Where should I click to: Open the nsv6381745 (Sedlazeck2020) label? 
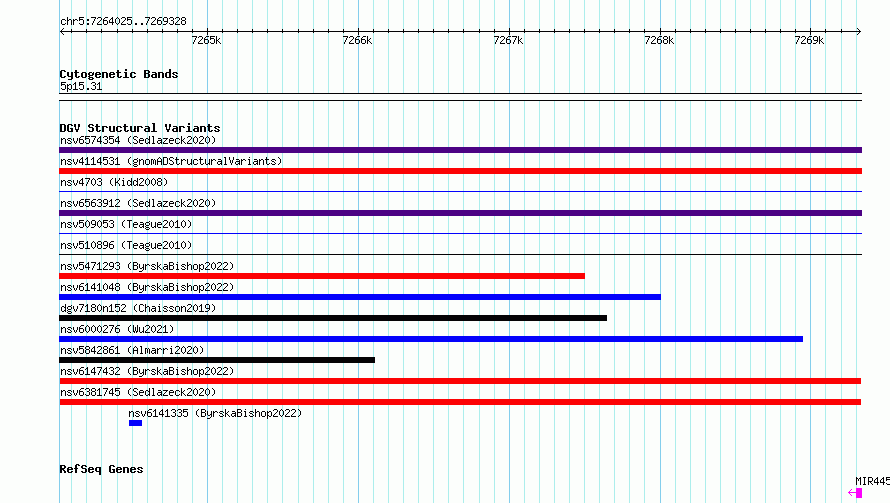pyautogui.click(x=138, y=392)
